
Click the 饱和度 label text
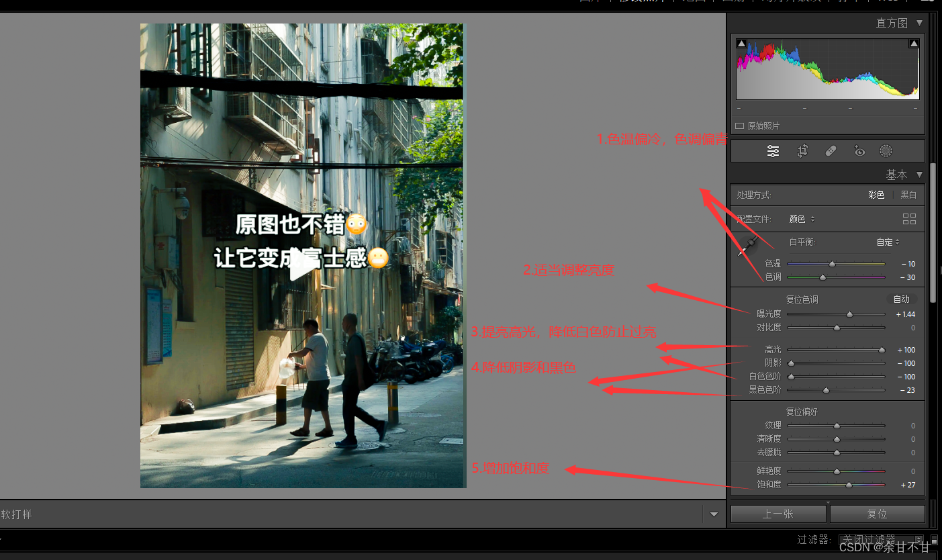pyautogui.click(x=769, y=485)
